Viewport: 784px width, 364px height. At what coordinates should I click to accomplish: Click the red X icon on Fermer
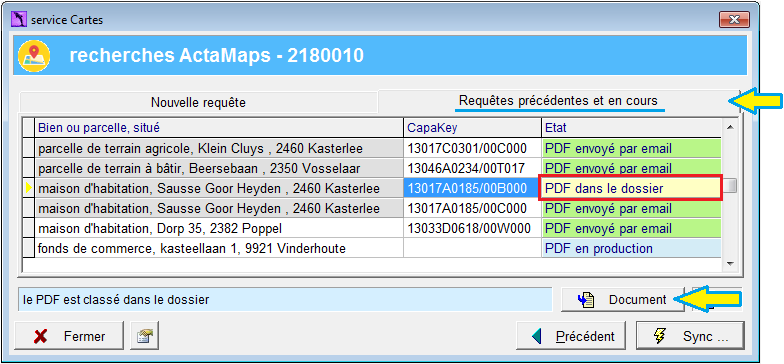40,336
